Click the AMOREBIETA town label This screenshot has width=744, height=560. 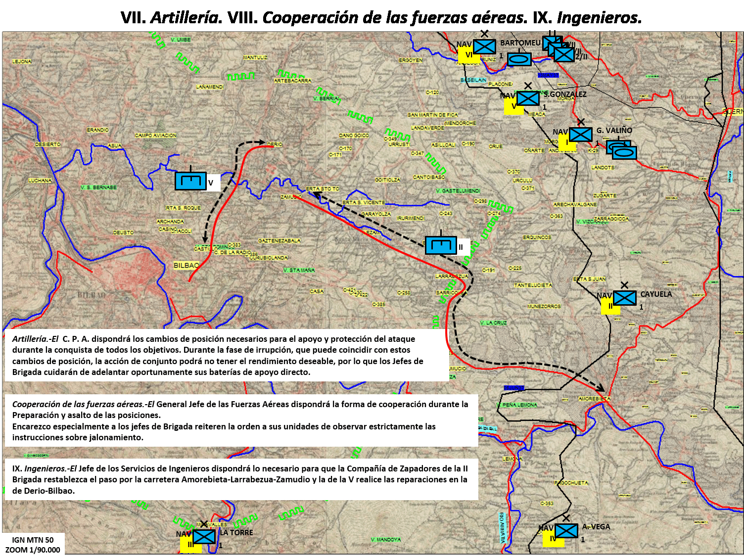[594, 399]
